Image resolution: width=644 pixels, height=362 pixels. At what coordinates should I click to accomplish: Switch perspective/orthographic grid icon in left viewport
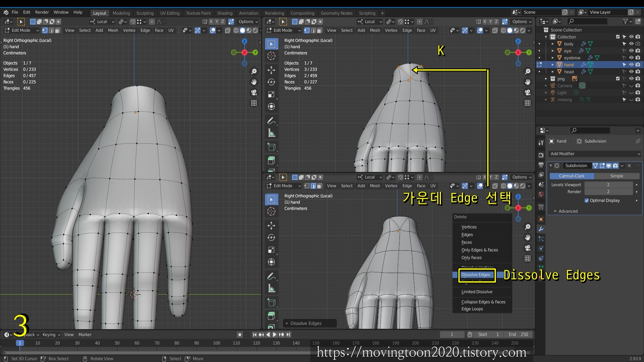tap(254, 103)
